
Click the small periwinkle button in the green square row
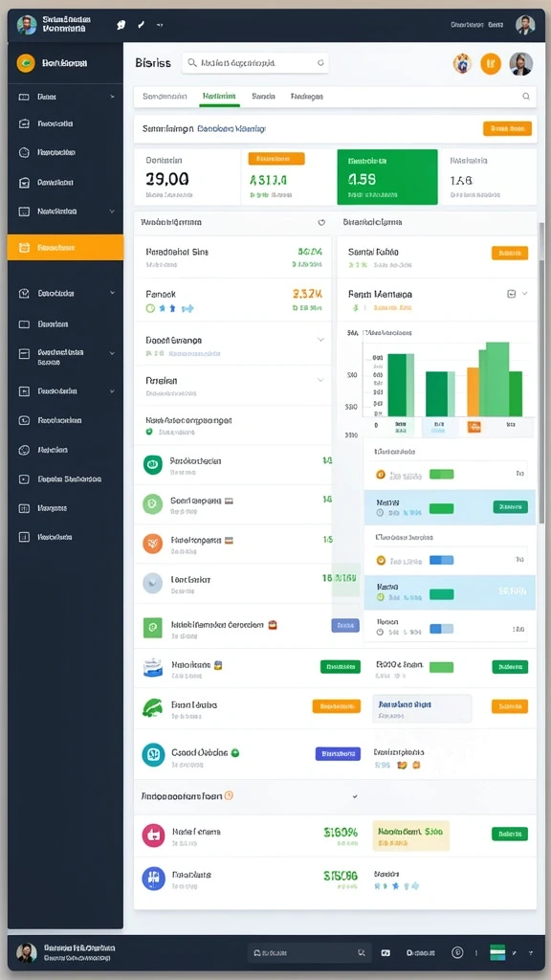click(344, 625)
